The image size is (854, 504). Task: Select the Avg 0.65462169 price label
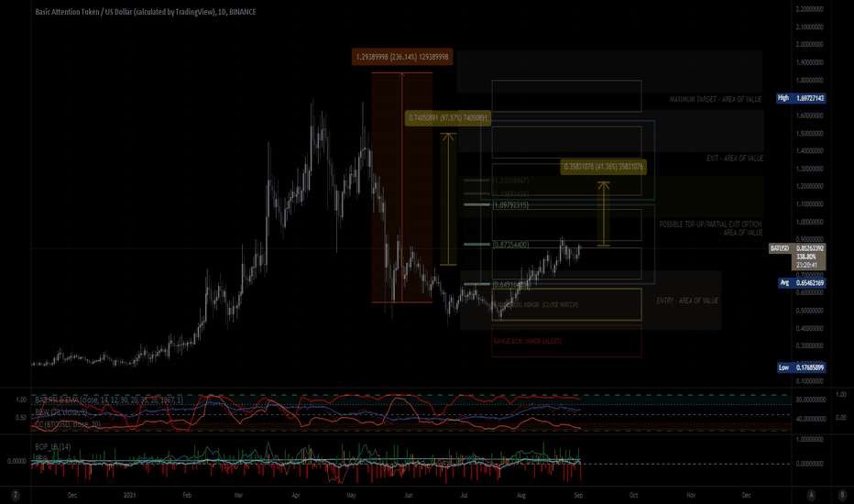click(802, 283)
